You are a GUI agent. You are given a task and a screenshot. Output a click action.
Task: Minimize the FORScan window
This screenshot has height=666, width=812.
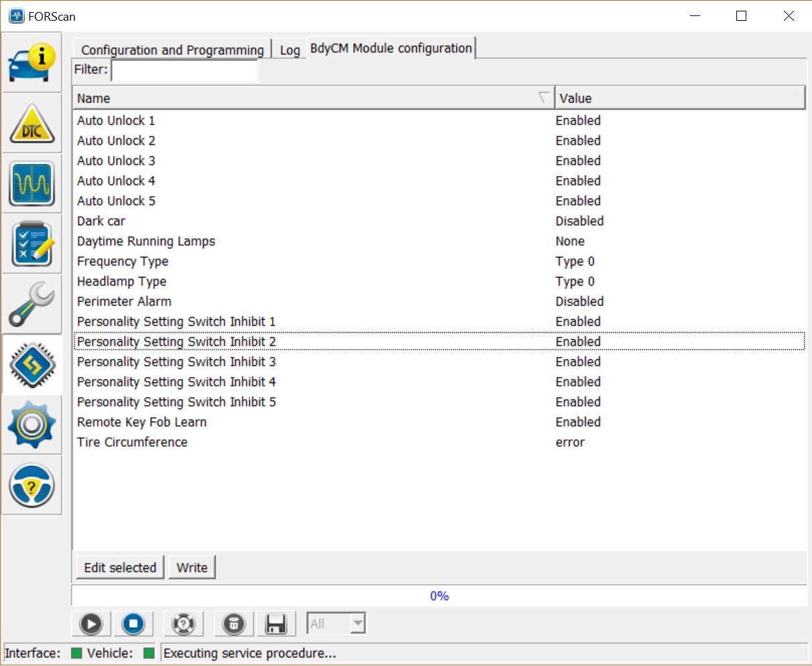point(695,16)
